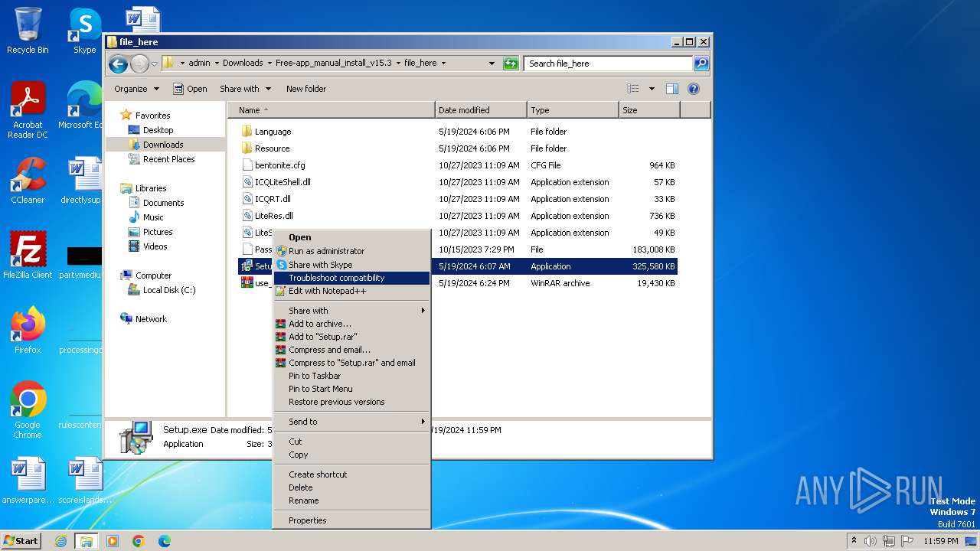Screen dimensions: 980x551
Task: Click Internet Explorer taskbar icon
Action: (60, 541)
